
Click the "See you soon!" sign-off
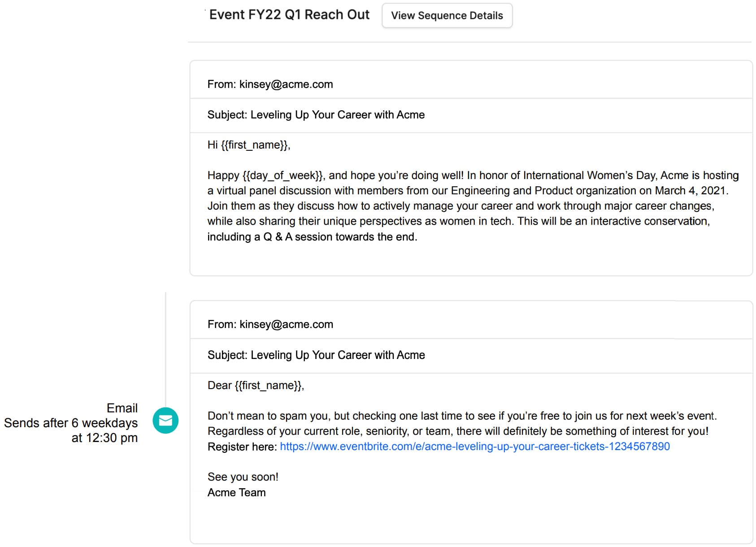click(243, 477)
